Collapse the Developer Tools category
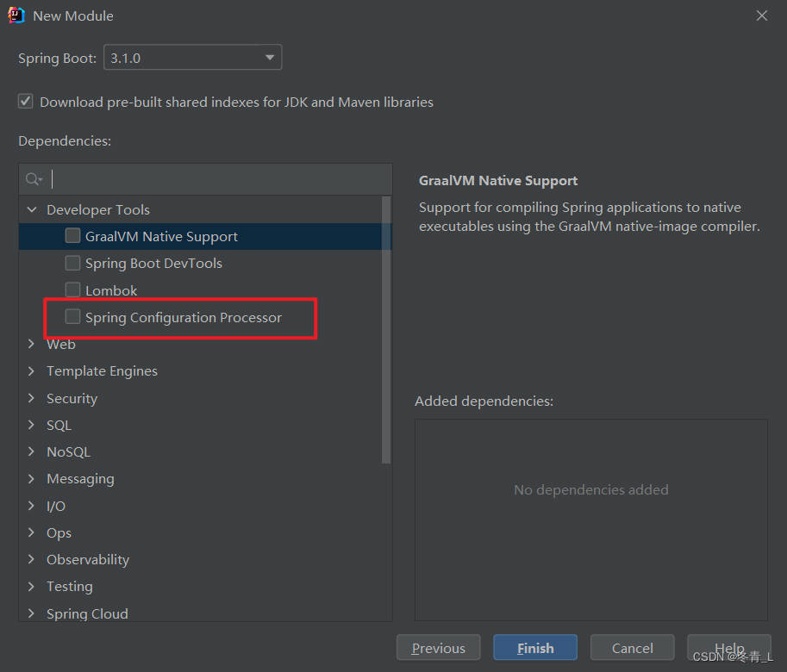Viewport: 787px width, 672px height. click(x=31, y=209)
